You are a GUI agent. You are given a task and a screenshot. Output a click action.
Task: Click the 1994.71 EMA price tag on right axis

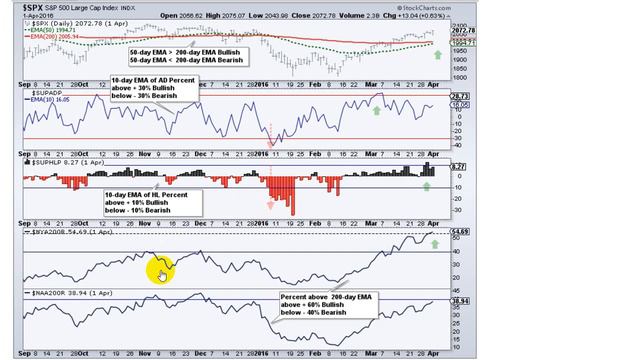point(463,42)
